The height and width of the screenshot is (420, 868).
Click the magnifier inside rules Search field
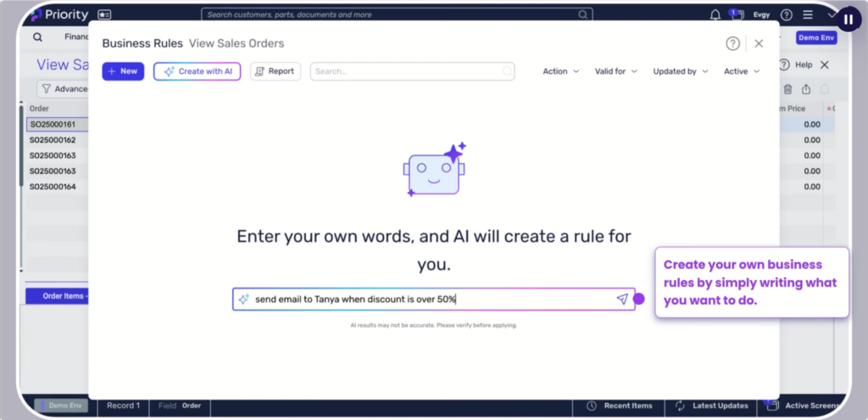pos(507,71)
